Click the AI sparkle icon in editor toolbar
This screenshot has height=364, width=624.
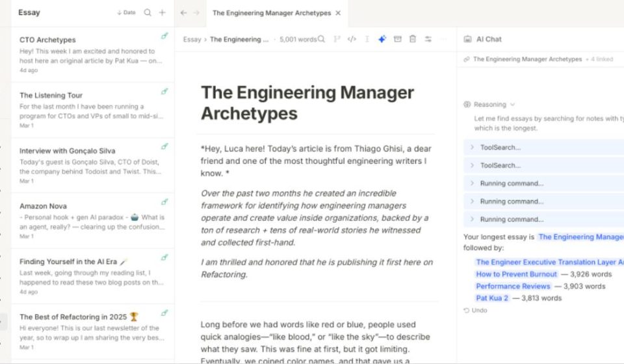coord(382,39)
